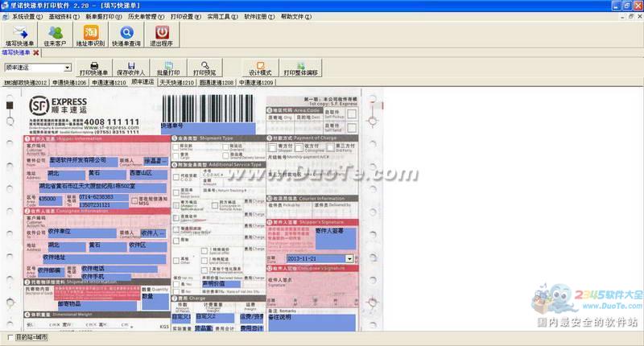The width and height of the screenshot is (644, 346).
Task: Open the 2013-11-21 date picker dropdown
Action: [x=349, y=258]
